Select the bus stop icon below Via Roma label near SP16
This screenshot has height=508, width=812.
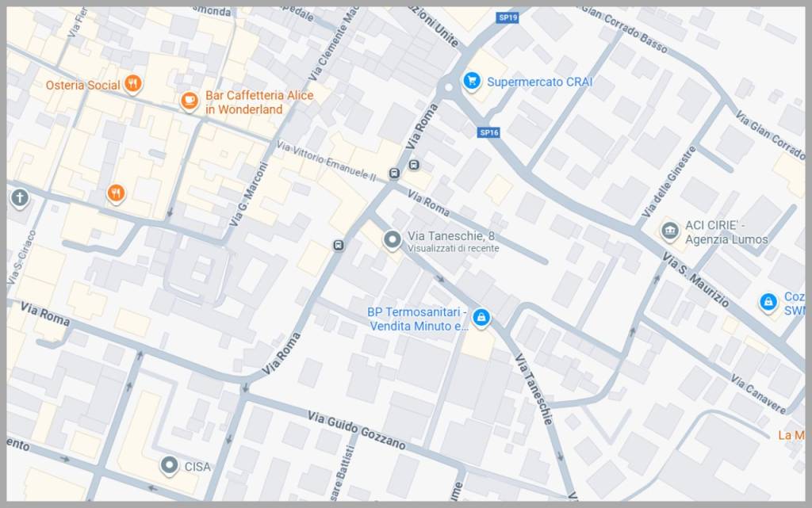click(414, 165)
